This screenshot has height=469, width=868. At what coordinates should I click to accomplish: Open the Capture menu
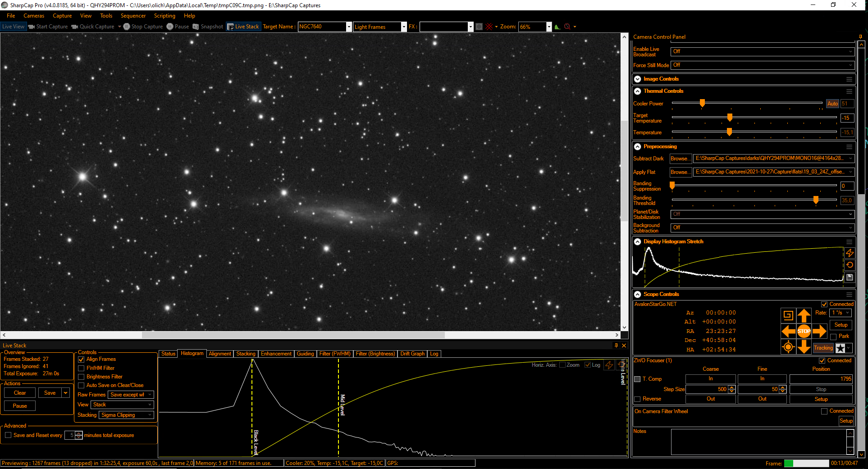coord(62,16)
